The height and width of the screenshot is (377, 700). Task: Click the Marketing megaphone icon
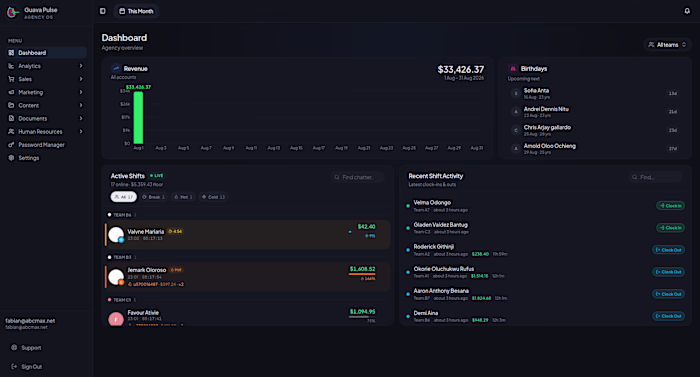click(x=11, y=92)
